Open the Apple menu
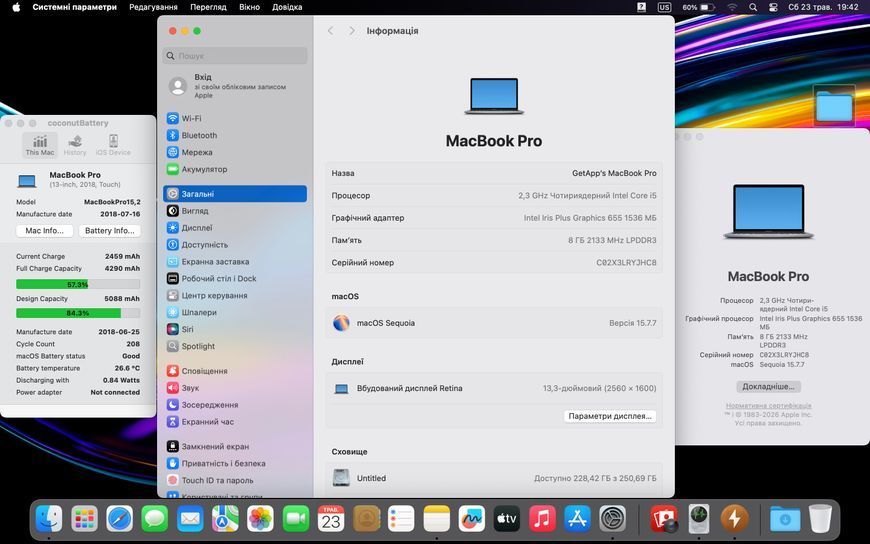This screenshot has width=870, height=544. (16, 7)
